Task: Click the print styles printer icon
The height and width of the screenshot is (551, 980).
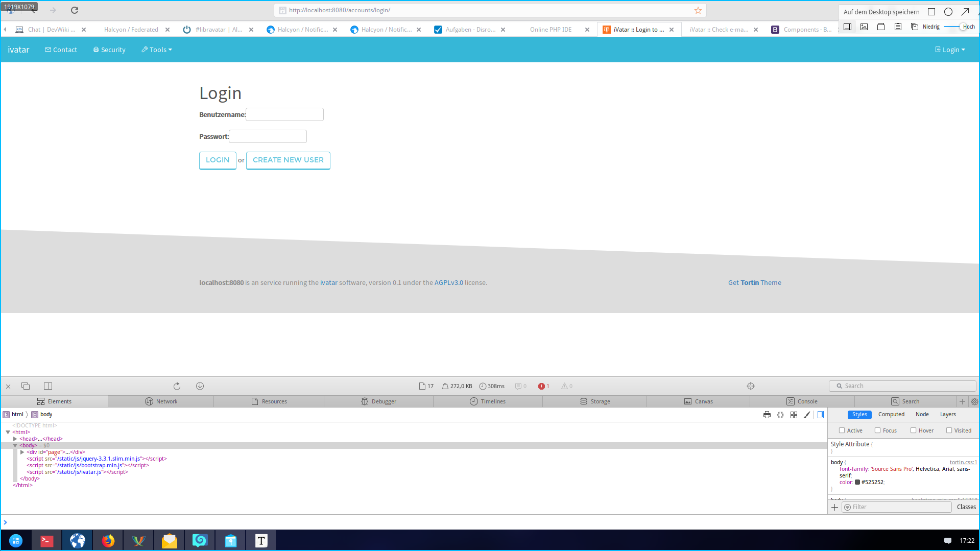Action: pos(767,415)
